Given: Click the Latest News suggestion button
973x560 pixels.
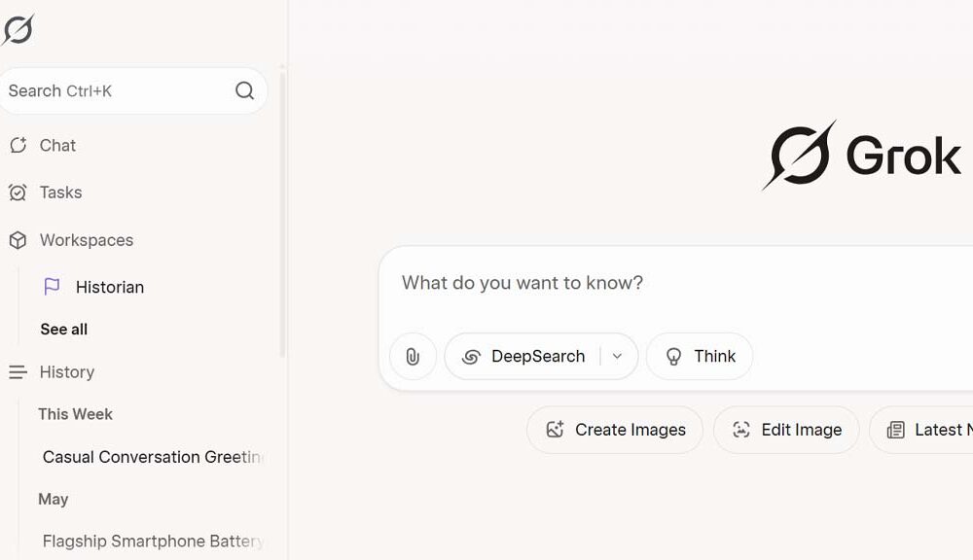Looking at the screenshot, I should click(x=920, y=430).
